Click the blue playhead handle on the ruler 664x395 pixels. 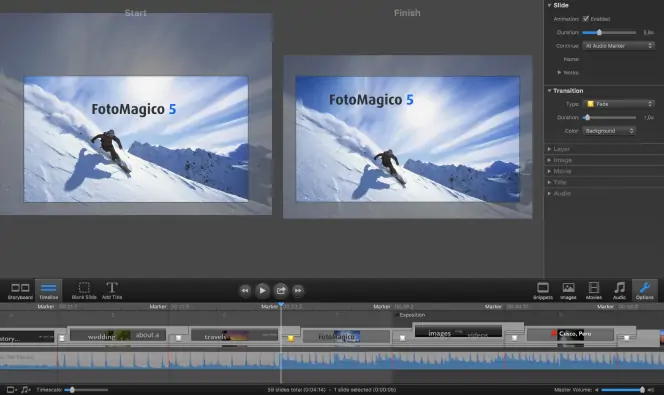coord(281,304)
